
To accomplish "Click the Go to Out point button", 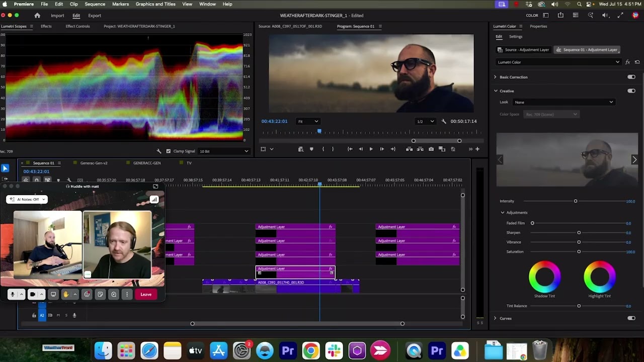I will (393, 149).
